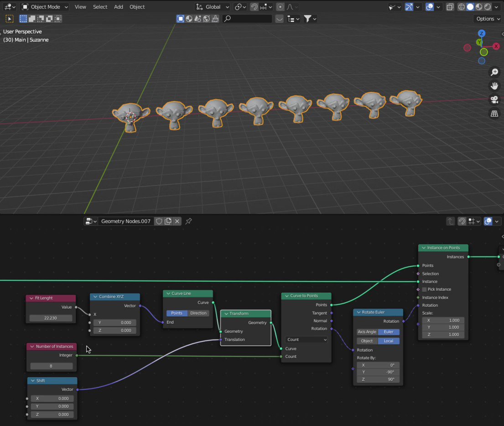
Task: Select the Particles filter icon
Action: click(x=197, y=19)
